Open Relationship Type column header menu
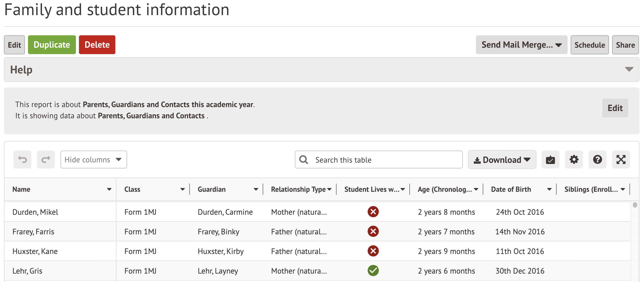 pyautogui.click(x=329, y=189)
